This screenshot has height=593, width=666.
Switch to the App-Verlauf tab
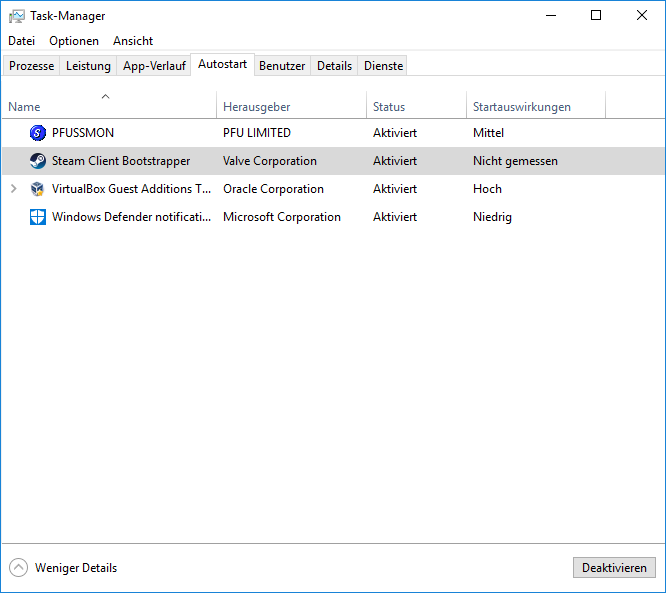click(154, 66)
